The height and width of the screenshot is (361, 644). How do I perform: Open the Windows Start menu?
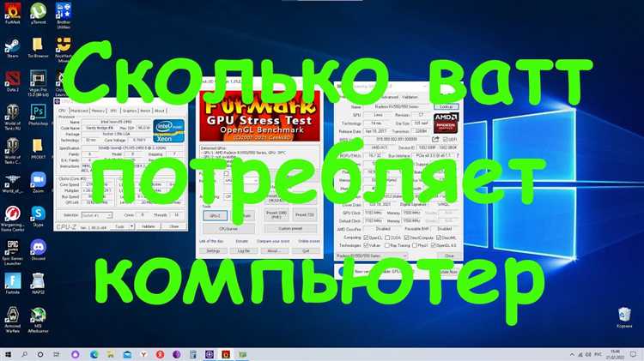tap(9, 354)
